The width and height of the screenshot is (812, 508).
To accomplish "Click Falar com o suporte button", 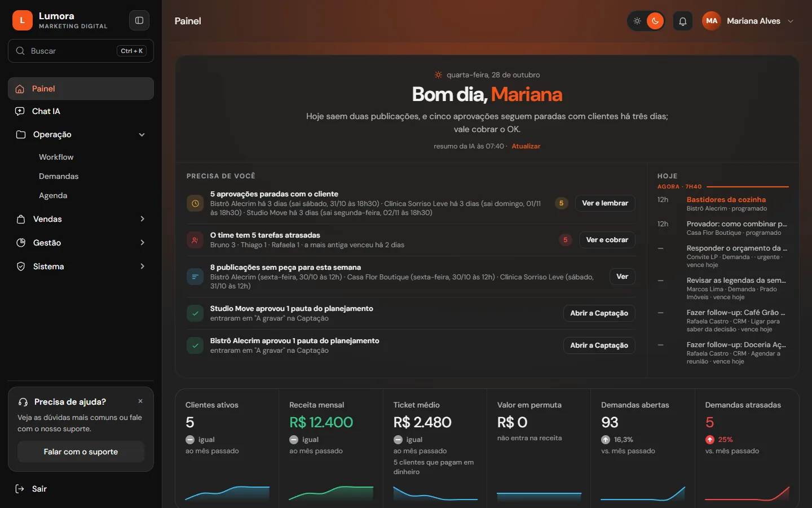I will tap(81, 452).
